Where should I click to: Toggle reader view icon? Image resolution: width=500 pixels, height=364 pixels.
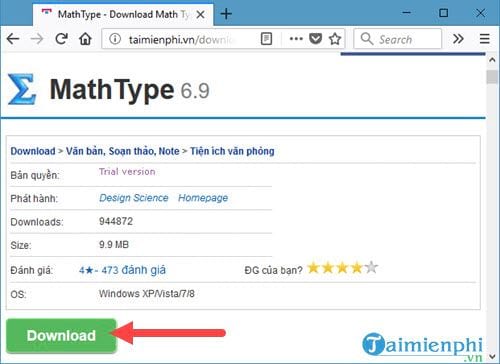tap(266, 39)
